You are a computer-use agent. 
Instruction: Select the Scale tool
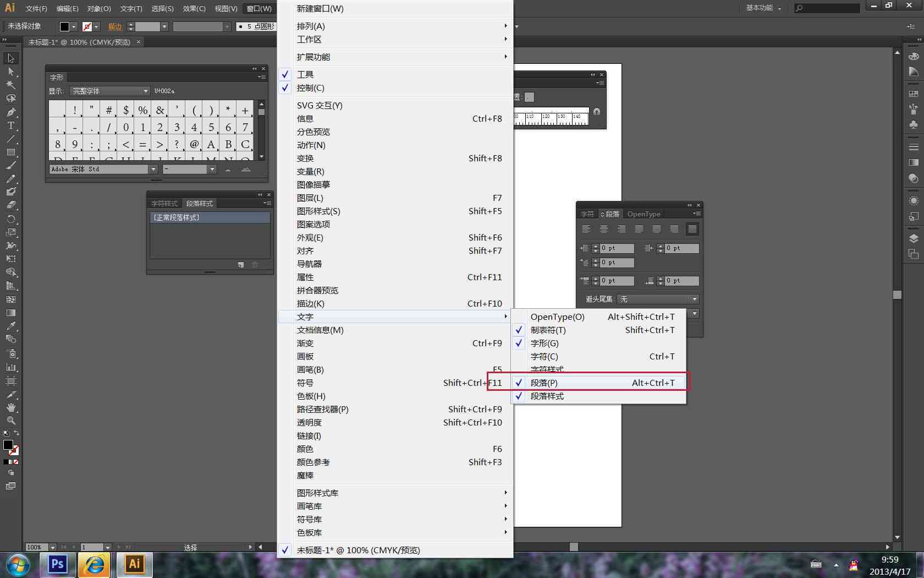[10, 232]
